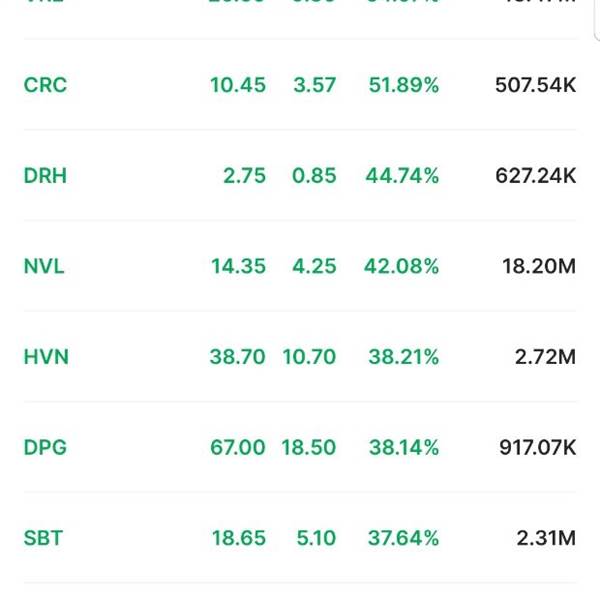Open the DPG stock ticker
This screenshot has width=600, height=600.
tap(45, 447)
